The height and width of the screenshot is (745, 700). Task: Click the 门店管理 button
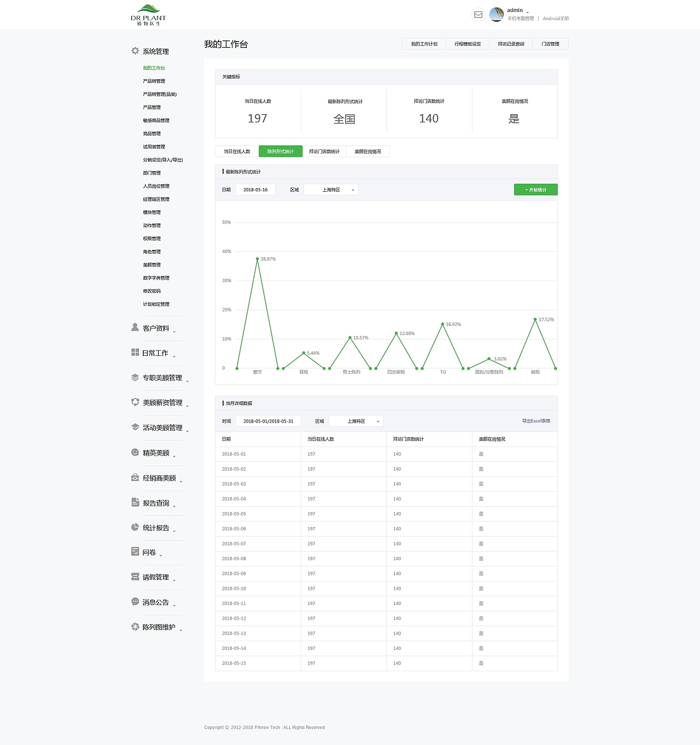point(550,44)
